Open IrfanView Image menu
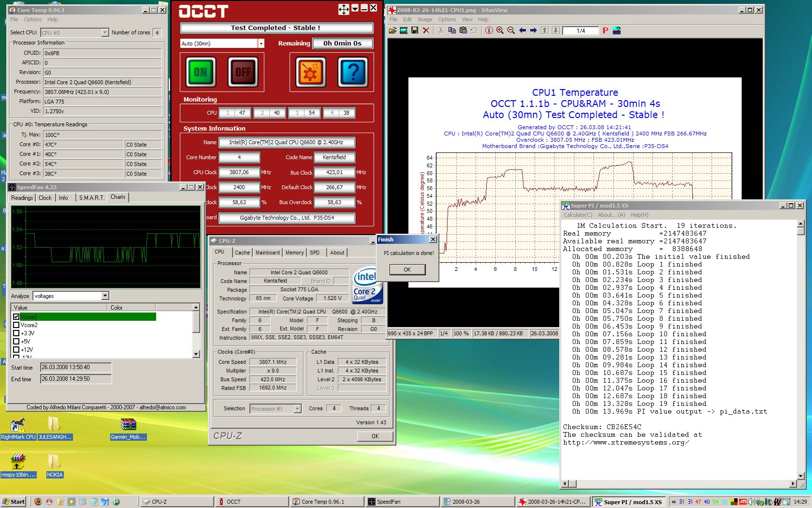Screen dimensions: 812x508 point(425,19)
